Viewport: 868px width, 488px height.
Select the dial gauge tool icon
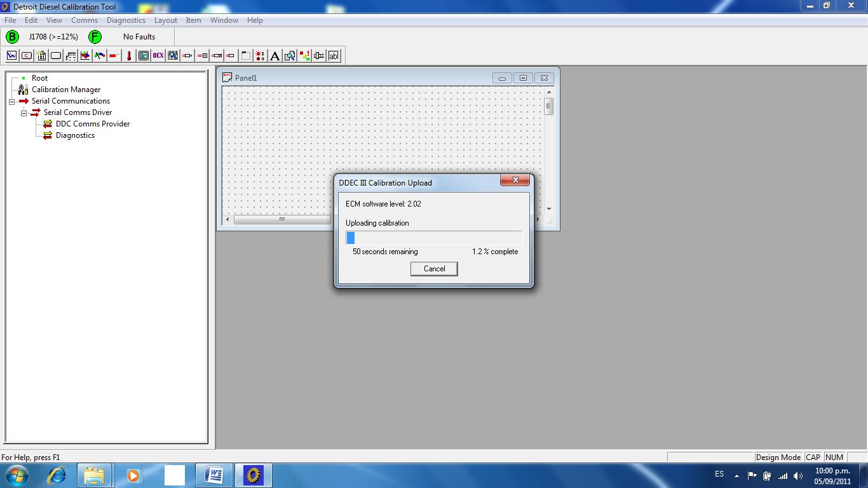(100, 56)
